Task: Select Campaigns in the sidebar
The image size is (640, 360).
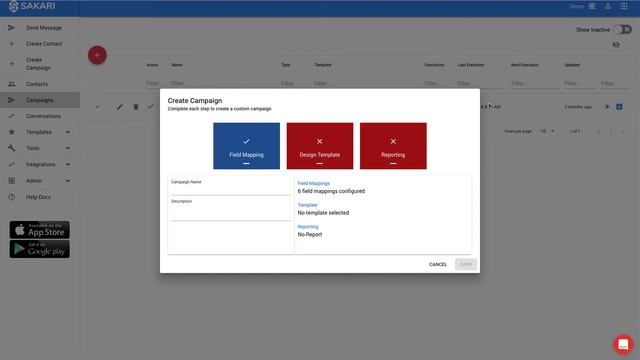Action: pos(40,100)
